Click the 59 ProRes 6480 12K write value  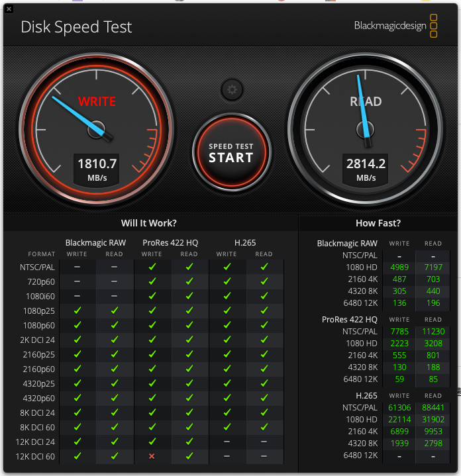point(399,379)
